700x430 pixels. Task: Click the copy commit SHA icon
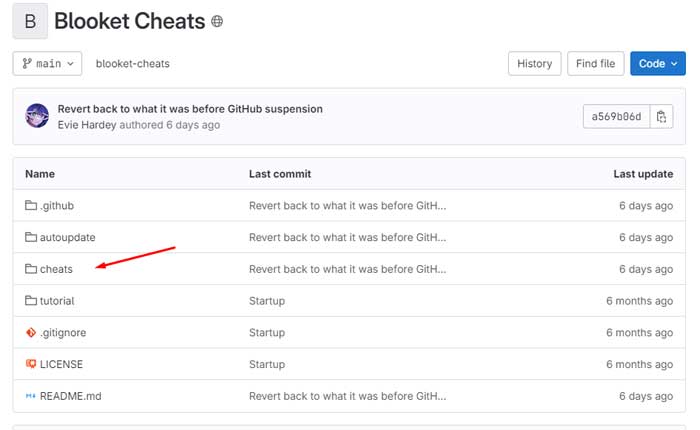pos(661,117)
